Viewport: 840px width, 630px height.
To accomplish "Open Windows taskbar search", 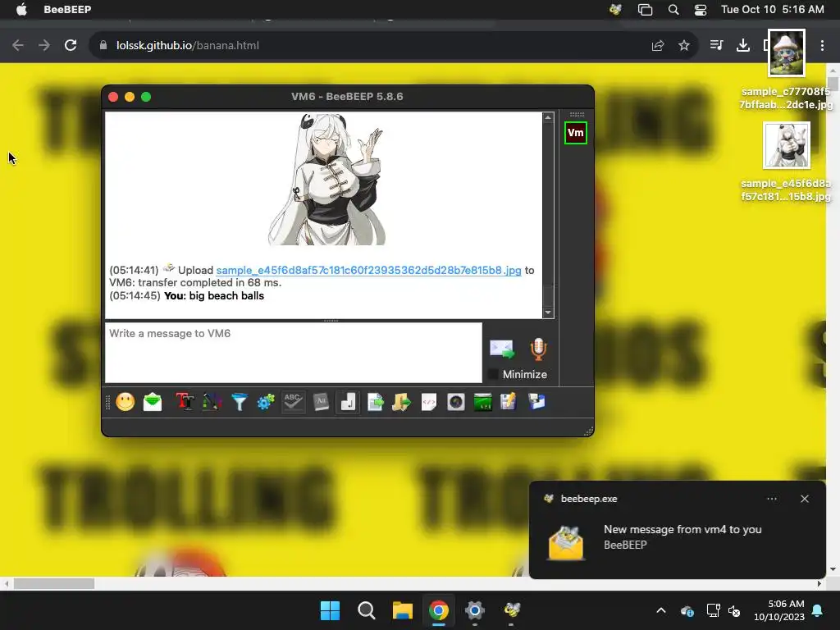I will click(x=367, y=610).
